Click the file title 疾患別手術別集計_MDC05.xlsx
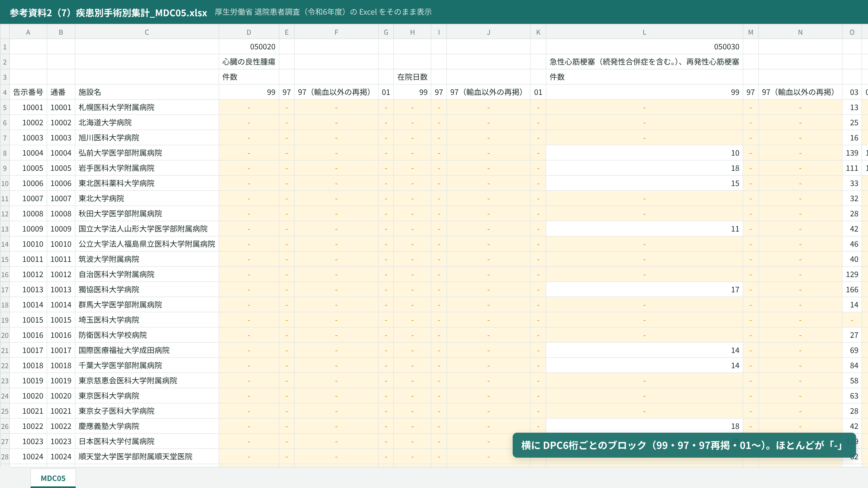 pyautogui.click(x=108, y=12)
